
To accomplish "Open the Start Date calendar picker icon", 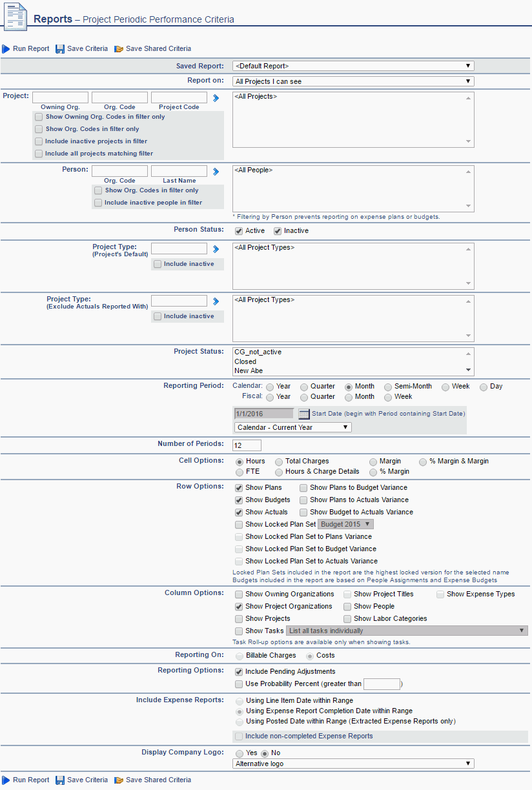I will [x=304, y=414].
